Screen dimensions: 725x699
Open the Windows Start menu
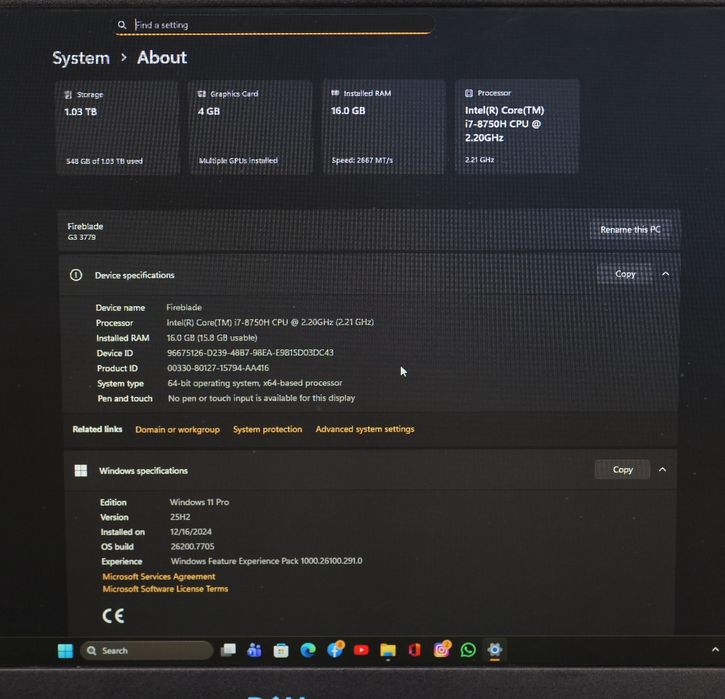coord(65,650)
